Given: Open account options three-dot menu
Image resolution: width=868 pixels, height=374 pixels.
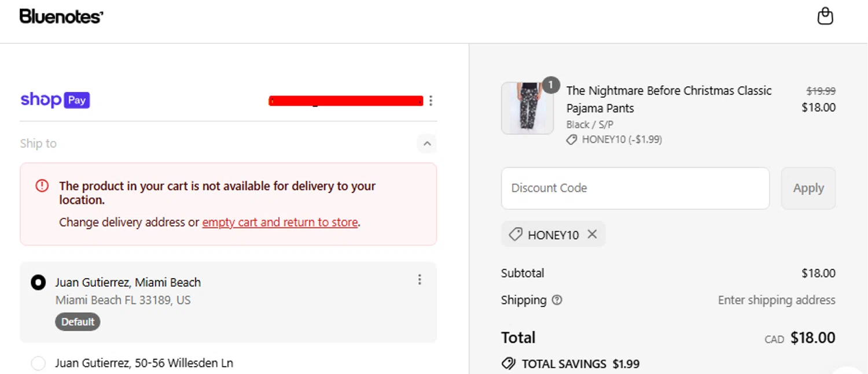Looking at the screenshot, I should 431,101.
